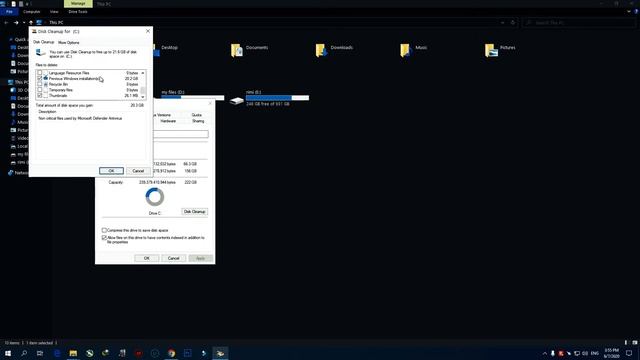Open taskbar Search icon
Screen dimensions: 640x360
tap(24, 353)
